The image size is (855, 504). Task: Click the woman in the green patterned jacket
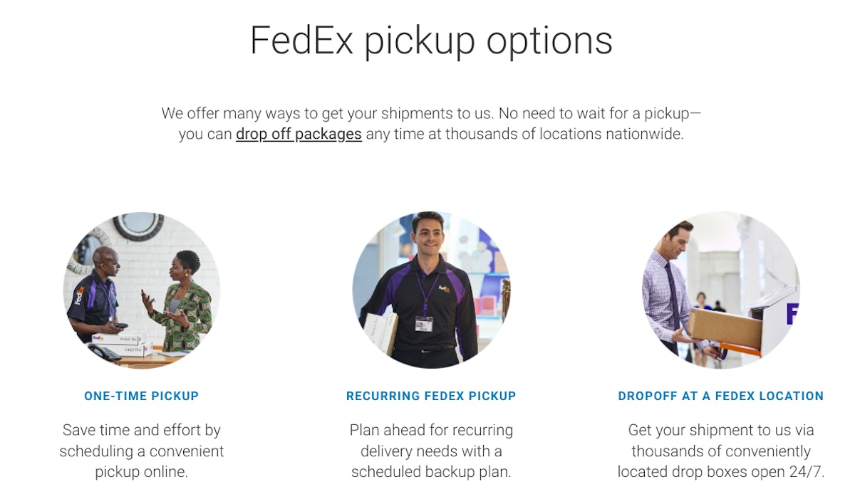[184, 299]
